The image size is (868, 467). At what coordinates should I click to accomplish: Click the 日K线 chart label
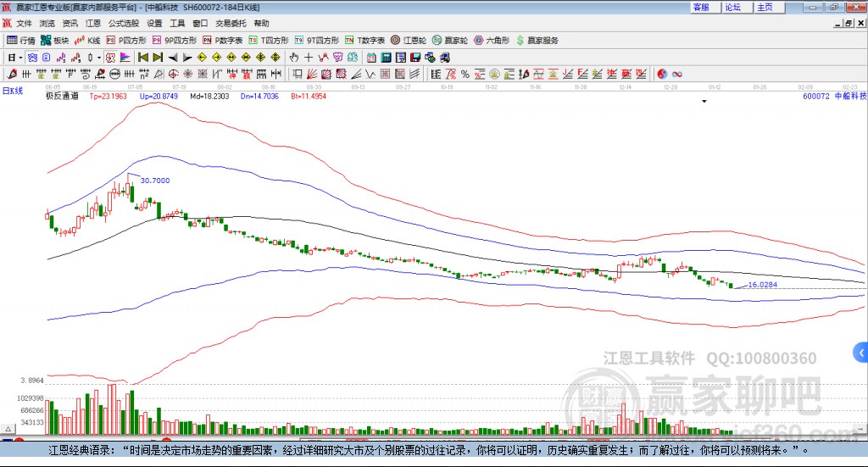pos(13,91)
